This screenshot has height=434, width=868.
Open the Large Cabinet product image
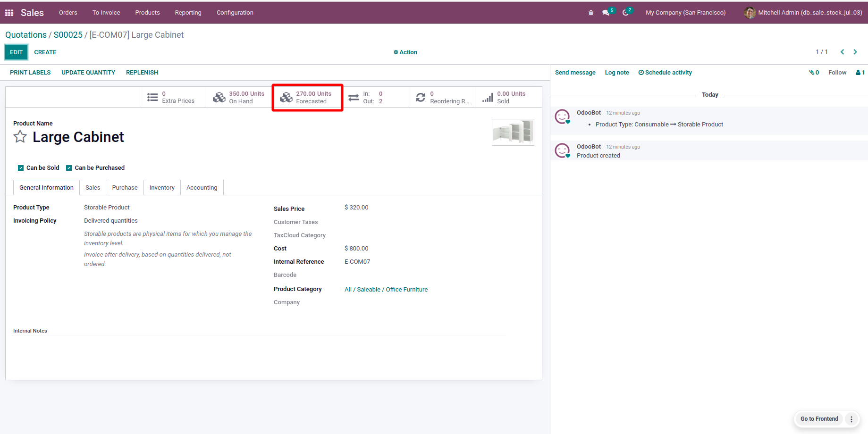point(513,132)
